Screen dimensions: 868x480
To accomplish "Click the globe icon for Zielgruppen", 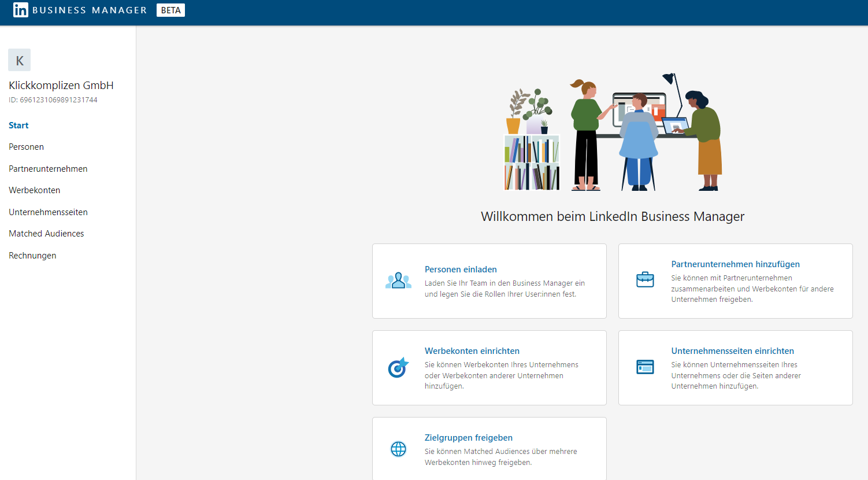I will coord(398,449).
